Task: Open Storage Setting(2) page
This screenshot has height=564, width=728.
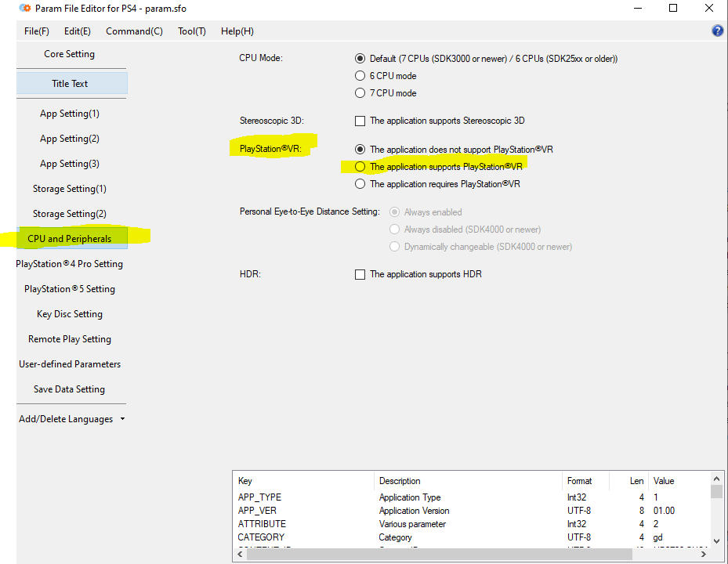Action: click(70, 214)
